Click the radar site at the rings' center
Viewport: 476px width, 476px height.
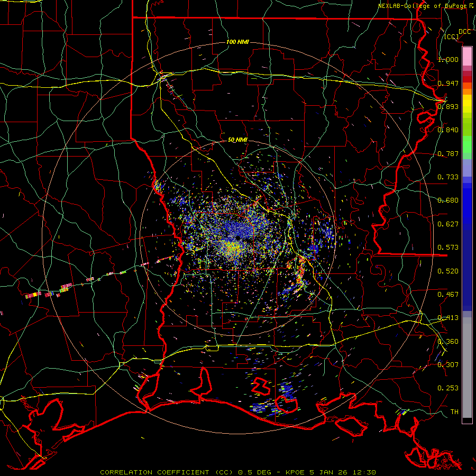click(237, 238)
